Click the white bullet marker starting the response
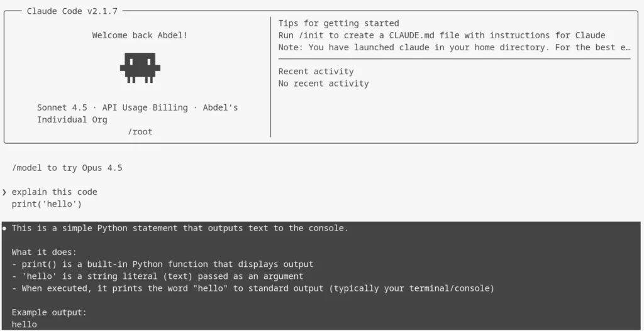The height and width of the screenshot is (331, 644). click(x=4, y=228)
